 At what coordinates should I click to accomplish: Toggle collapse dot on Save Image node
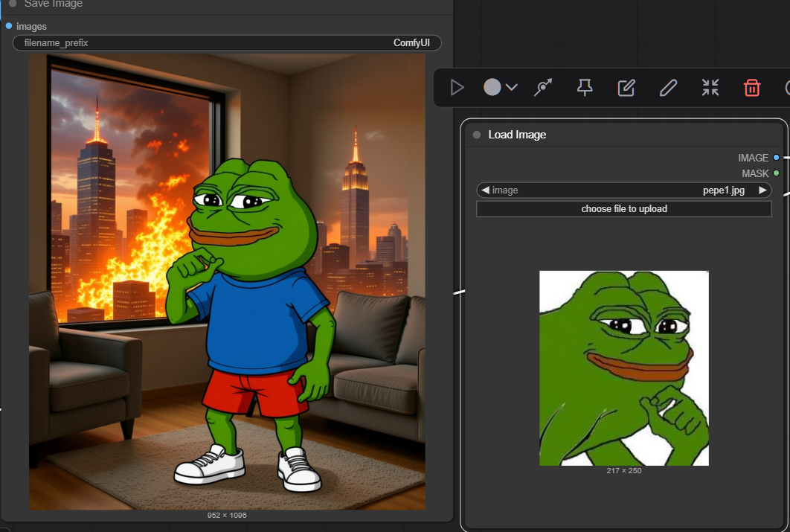13,3
